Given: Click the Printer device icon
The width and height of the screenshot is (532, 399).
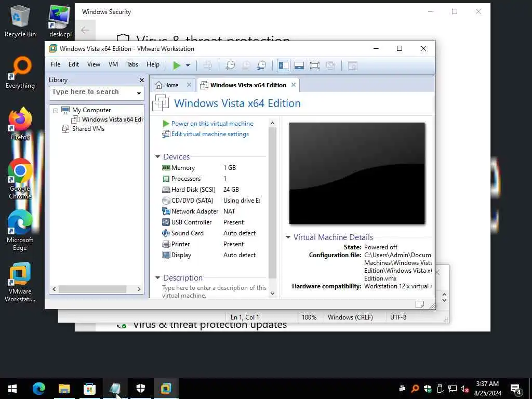Looking at the screenshot, I should 166,244.
